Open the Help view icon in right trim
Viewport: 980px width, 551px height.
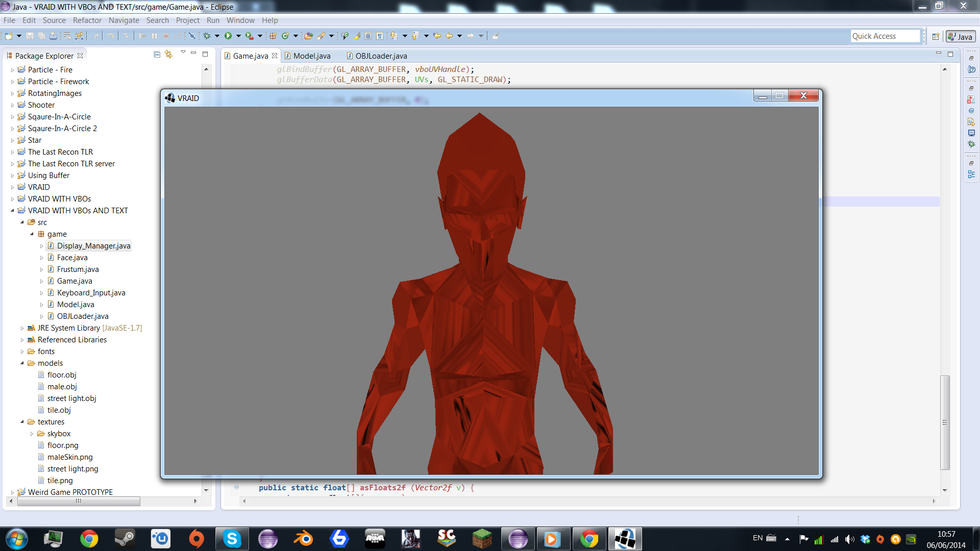click(971, 69)
